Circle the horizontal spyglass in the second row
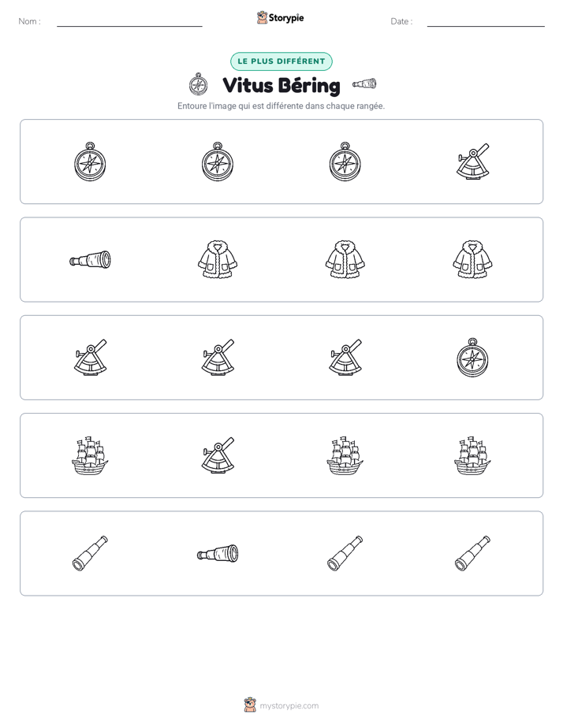This screenshot has height=728, width=563. [x=90, y=259]
